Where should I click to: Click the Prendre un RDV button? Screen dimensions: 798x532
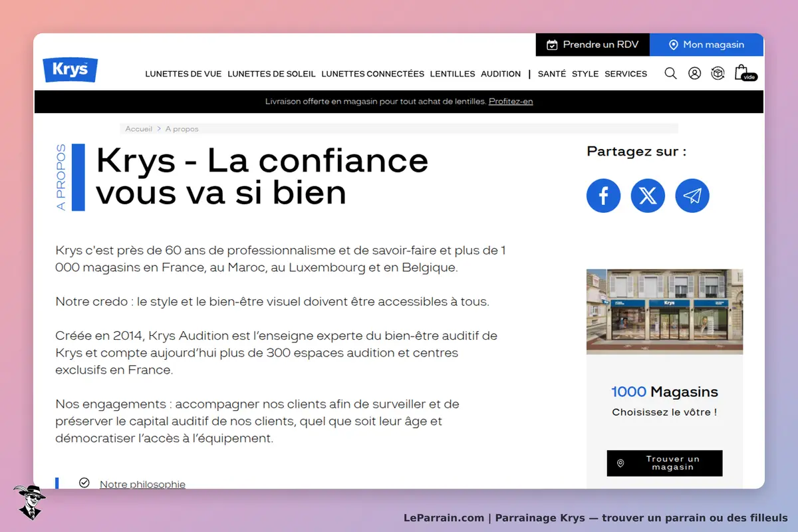(x=593, y=45)
